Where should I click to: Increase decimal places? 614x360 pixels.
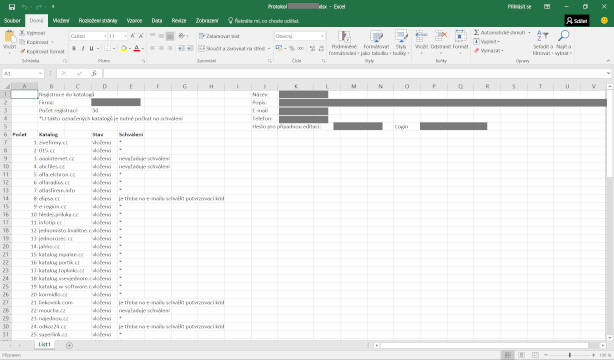[x=312, y=48]
